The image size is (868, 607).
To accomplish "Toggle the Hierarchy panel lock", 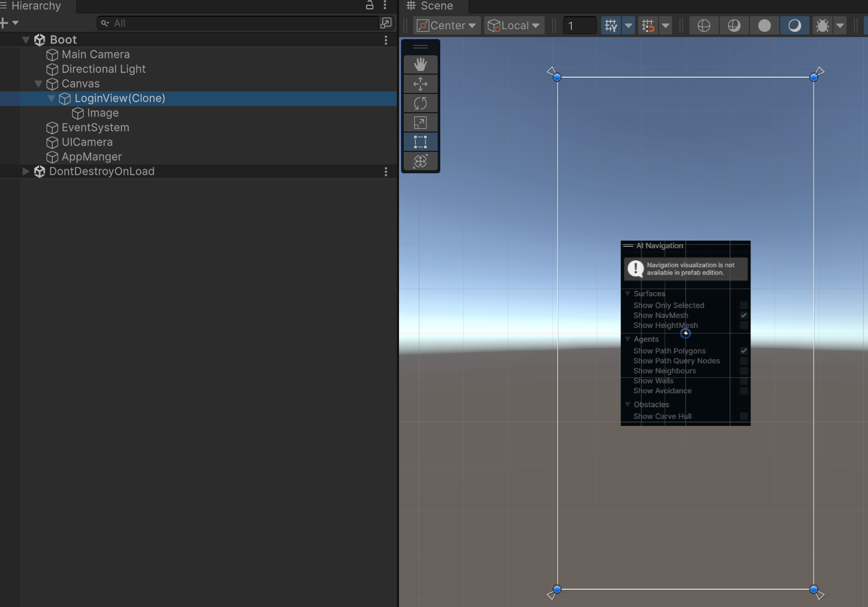I will [x=369, y=6].
